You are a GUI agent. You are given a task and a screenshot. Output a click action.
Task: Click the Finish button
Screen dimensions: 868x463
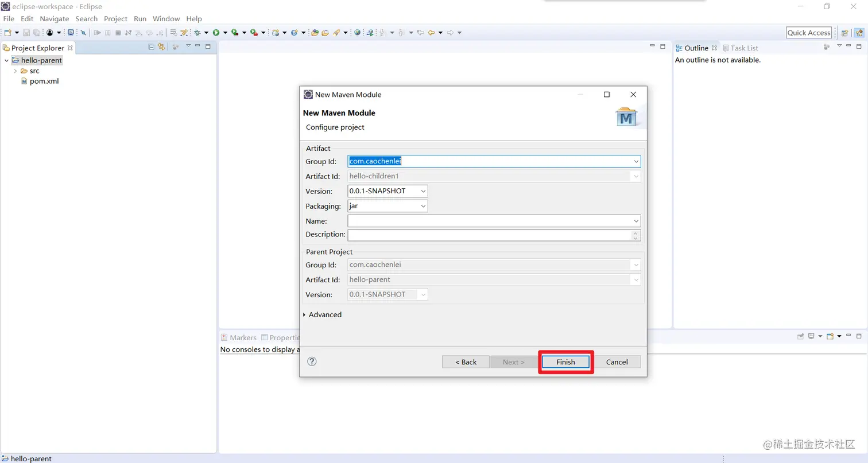coord(565,362)
